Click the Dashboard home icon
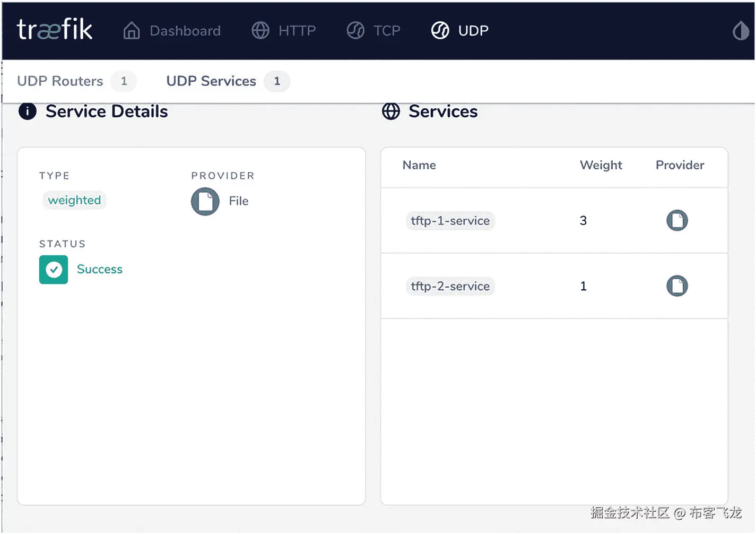 132,31
